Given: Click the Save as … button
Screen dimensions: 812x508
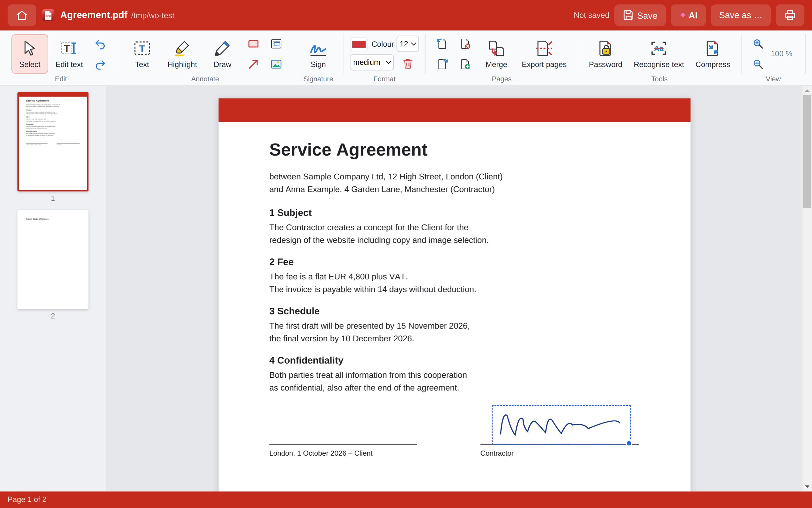Looking at the screenshot, I should click(741, 15).
